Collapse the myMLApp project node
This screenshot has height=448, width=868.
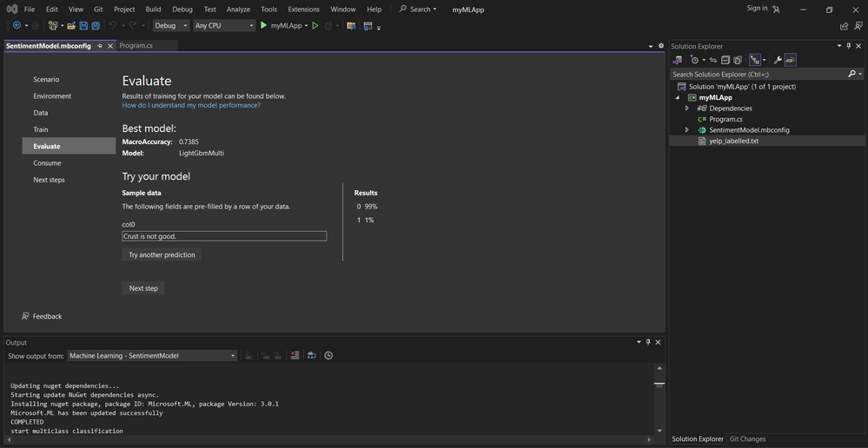pyautogui.click(x=677, y=97)
